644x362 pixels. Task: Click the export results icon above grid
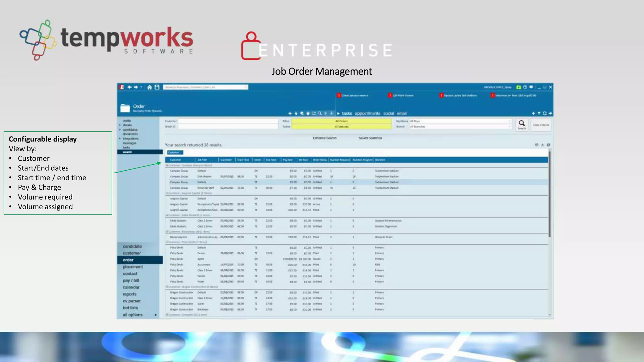tap(542, 145)
